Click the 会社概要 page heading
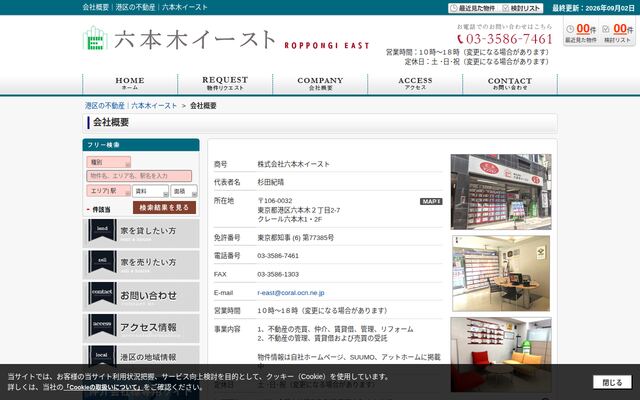Image resolution: width=640 pixels, height=400 pixels. pyautogui.click(x=111, y=122)
